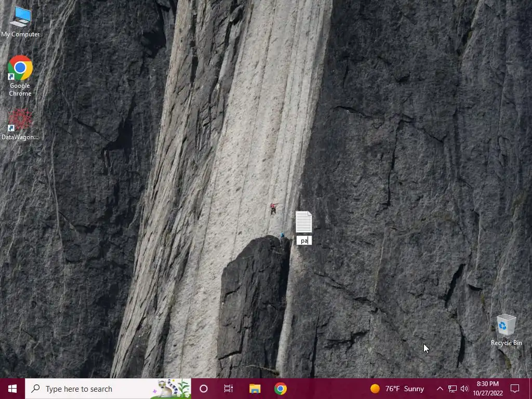532x399 pixels.
Task: Launch Chrome from the taskbar
Action: coord(281,389)
